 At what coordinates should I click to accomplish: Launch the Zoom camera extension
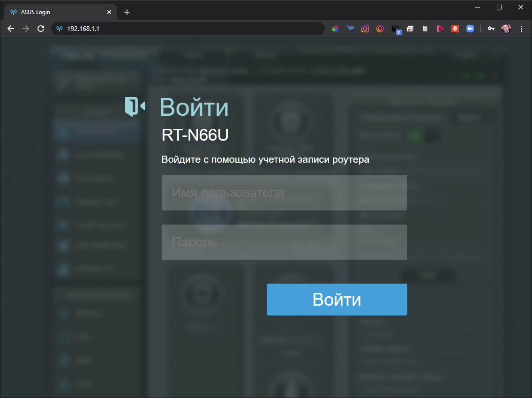click(x=470, y=29)
